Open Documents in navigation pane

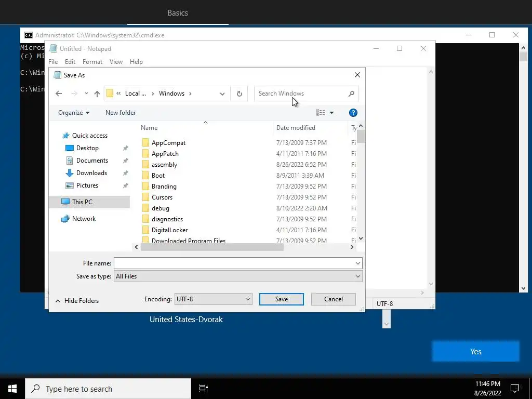click(x=92, y=161)
